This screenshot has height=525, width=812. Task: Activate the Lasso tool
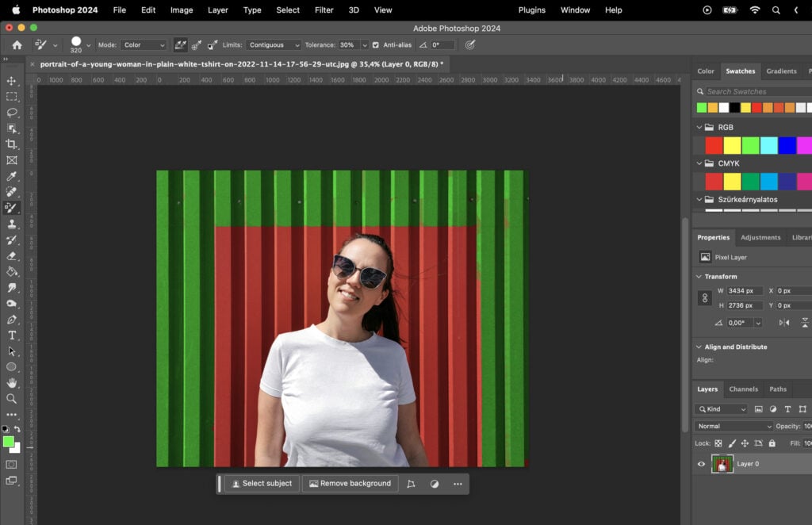12,113
